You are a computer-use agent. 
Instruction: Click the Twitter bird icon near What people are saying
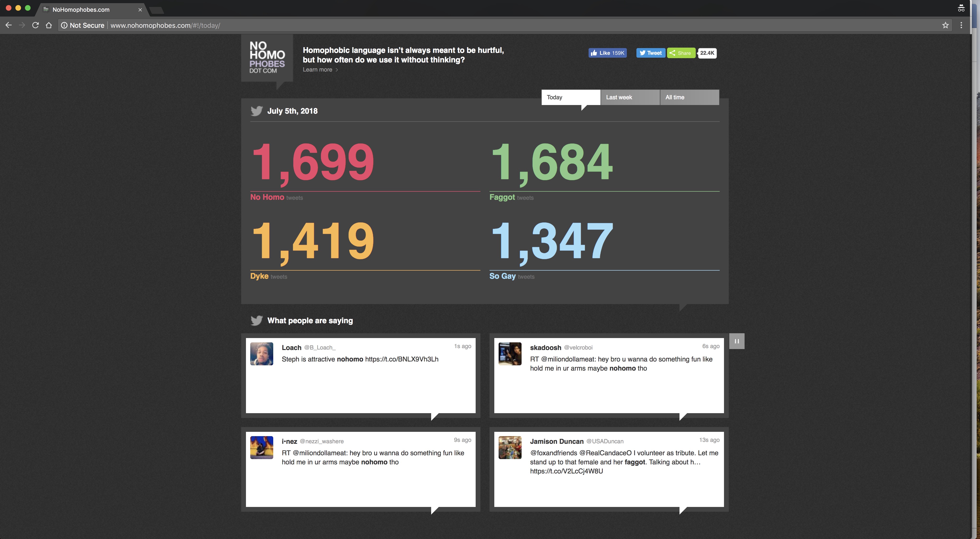(256, 321)
